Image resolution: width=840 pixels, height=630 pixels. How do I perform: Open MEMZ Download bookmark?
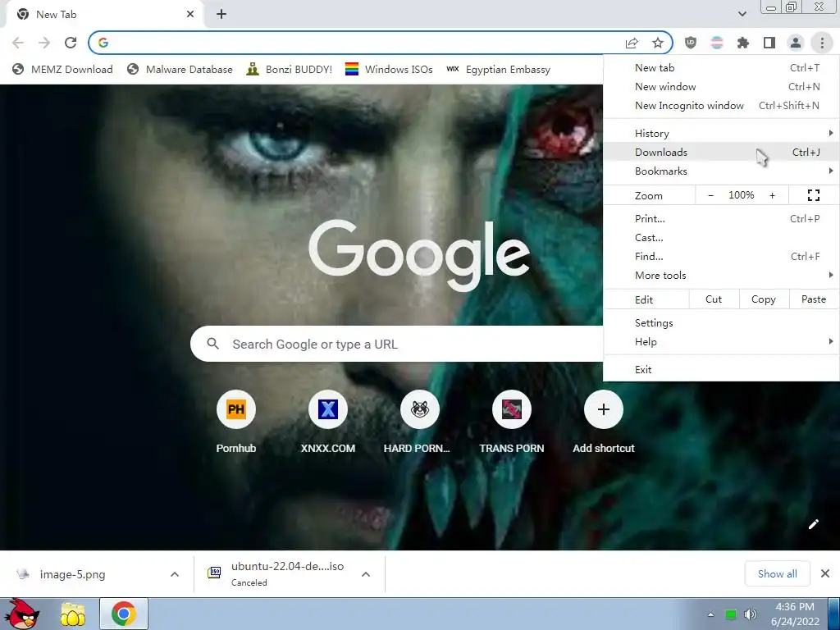point(62,69)
